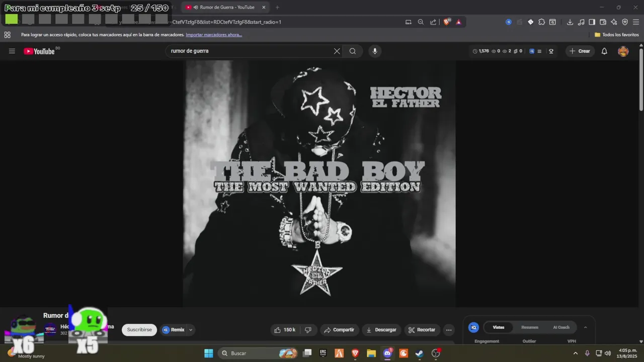Click the Compartir button
This screenshot has height=362, width=644.
click(x=340, y=330)
